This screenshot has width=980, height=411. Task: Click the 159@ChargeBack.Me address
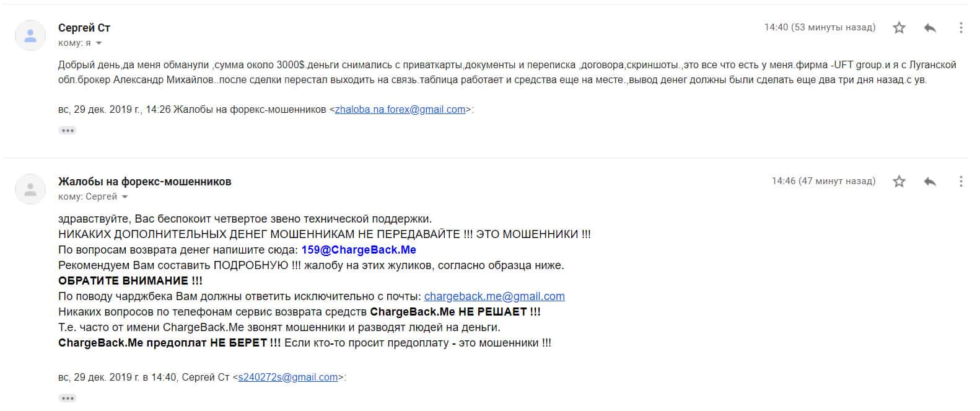[x=359, y=250]
